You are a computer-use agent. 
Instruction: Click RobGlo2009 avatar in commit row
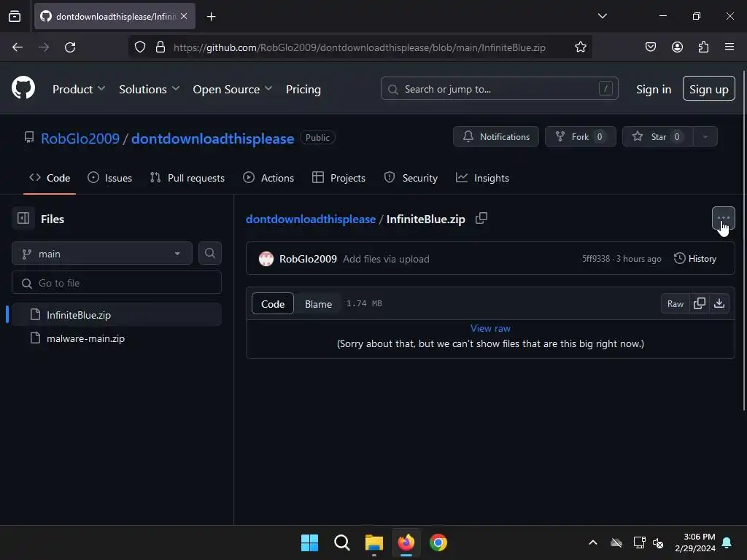pyautogui.click(x=266, y=259)
